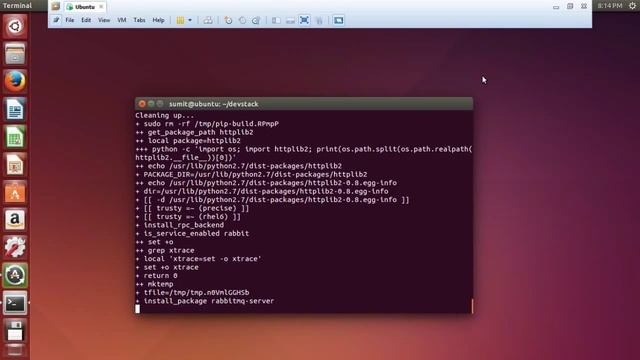
Task: Take a snapshot using toolbar icon
Action: 228,20
